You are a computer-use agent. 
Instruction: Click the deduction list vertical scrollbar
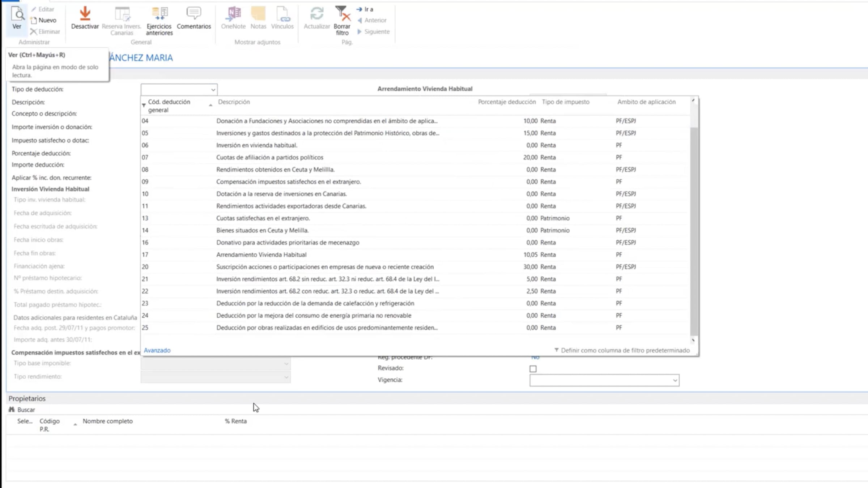point(694,231)
